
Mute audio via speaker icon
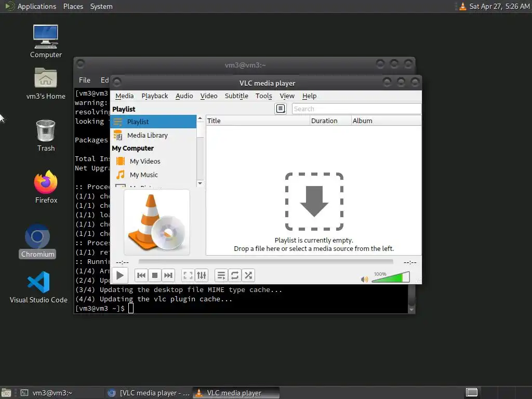(365, 279)
